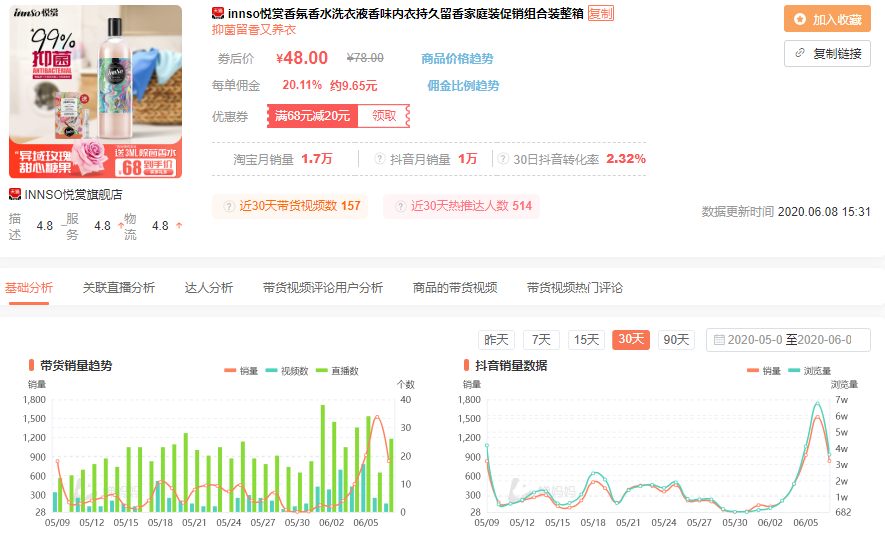The image size is (885, 543).
Task: Switch to 基础分析 tab
Action: point(29,288)
